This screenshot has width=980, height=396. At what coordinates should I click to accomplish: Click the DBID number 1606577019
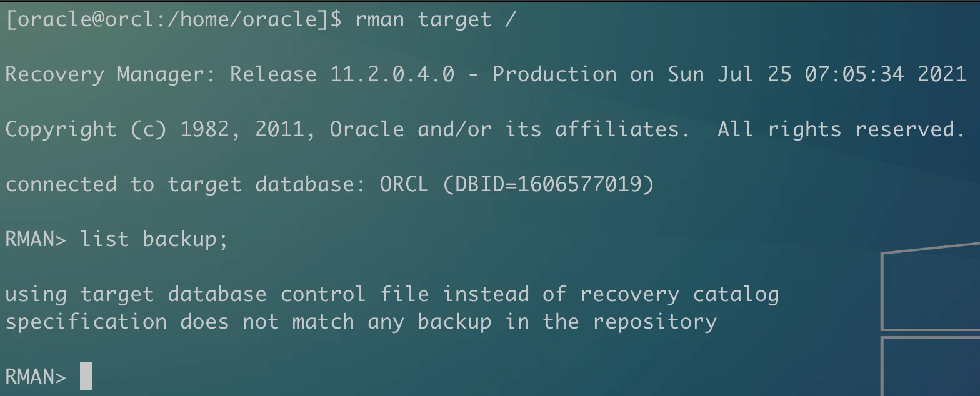[580, 184]
